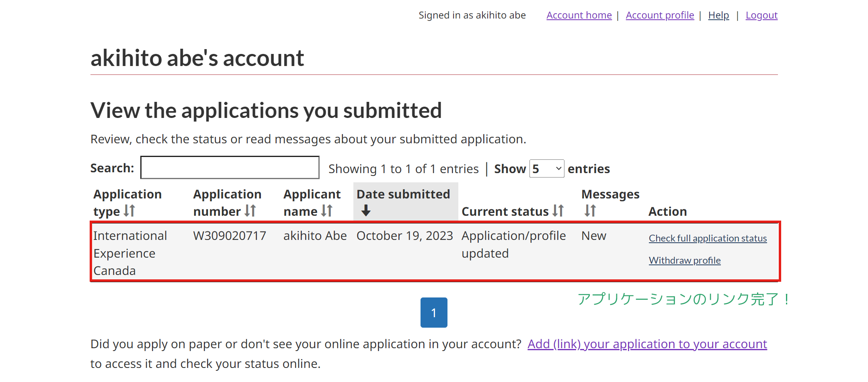Click Withdraw profile link
Image resolution: width=868 pixels, height=382 pixels.
[685, 260]
